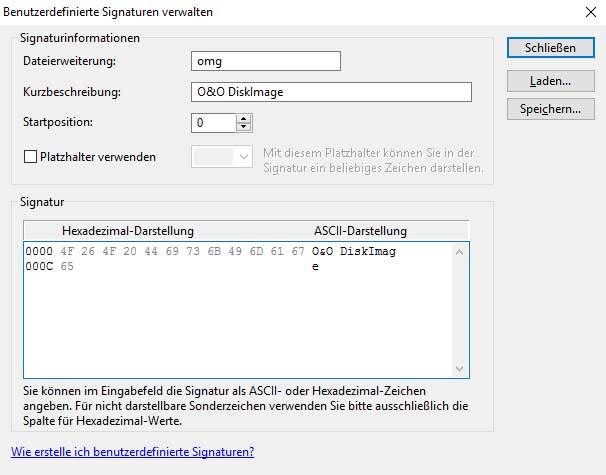
Task: Close the dialog with the X icon
Action: click(591, 12)
